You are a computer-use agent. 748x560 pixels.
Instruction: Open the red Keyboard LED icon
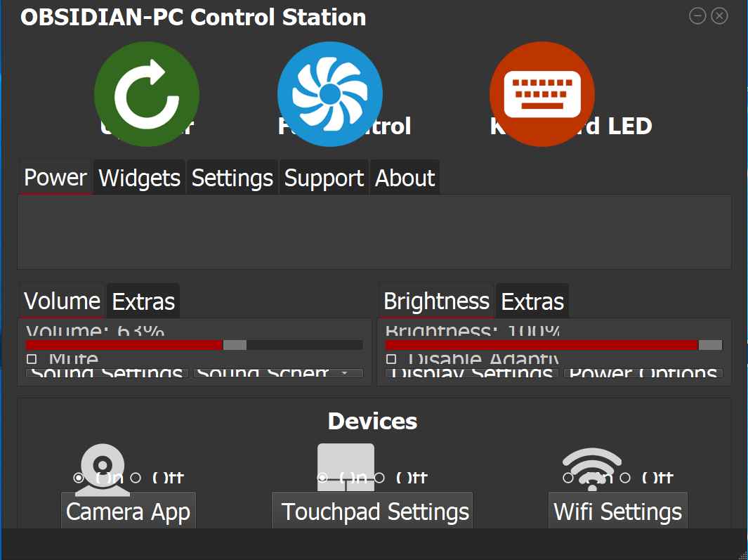point(542,94)
